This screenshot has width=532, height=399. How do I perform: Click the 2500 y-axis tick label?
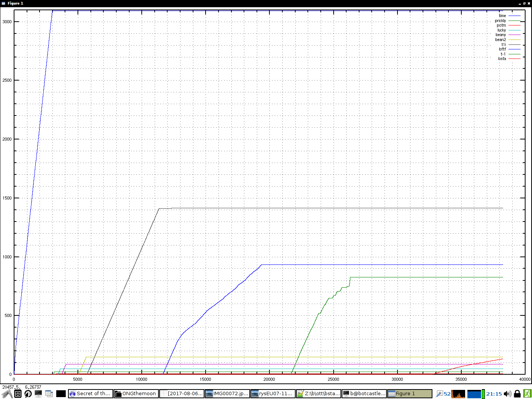[x=7, y=81]
